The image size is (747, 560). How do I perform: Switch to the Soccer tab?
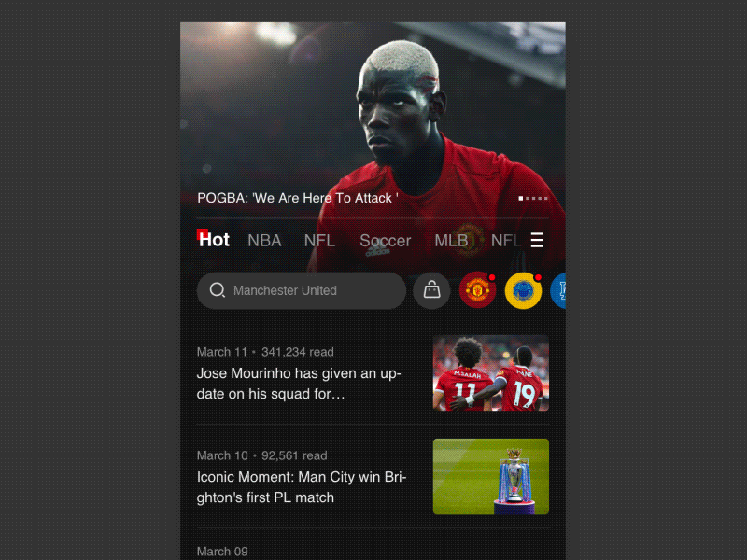pos(386,240)
